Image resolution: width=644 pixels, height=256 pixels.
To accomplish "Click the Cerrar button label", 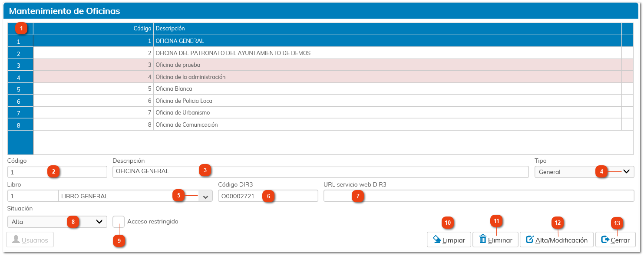I will click(x=620, y=240).
